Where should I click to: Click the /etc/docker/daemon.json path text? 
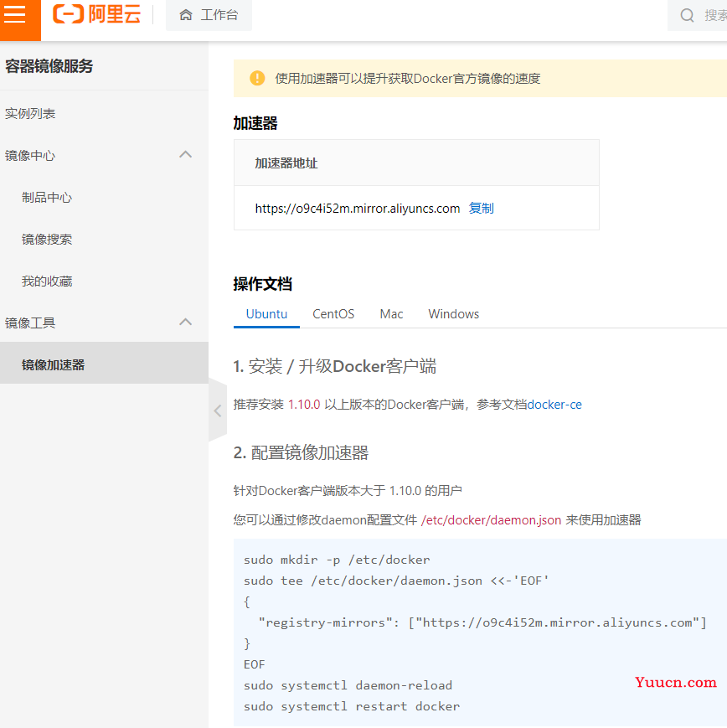(x=491, y=520)
